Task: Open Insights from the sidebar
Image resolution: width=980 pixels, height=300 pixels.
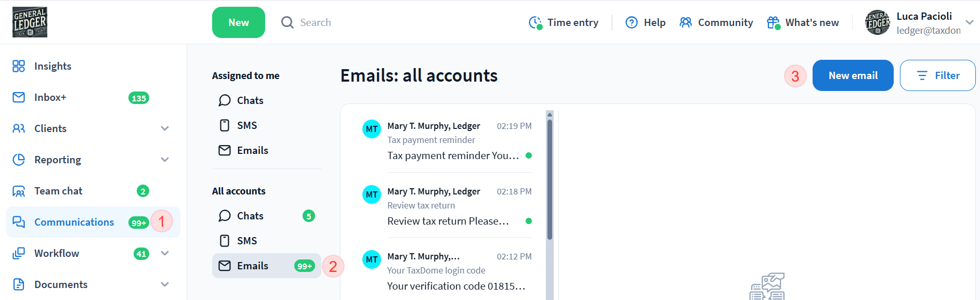Action: (x=53, y=66)
